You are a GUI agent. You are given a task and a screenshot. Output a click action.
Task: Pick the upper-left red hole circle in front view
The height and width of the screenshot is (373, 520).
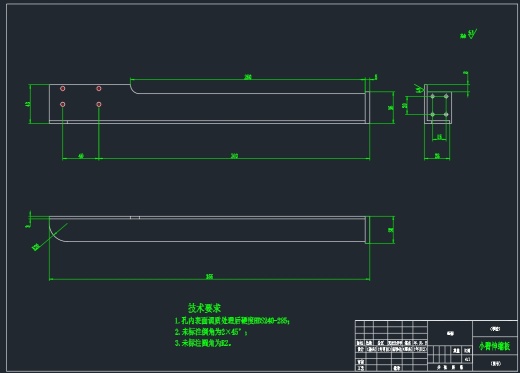tap(62, 88)
